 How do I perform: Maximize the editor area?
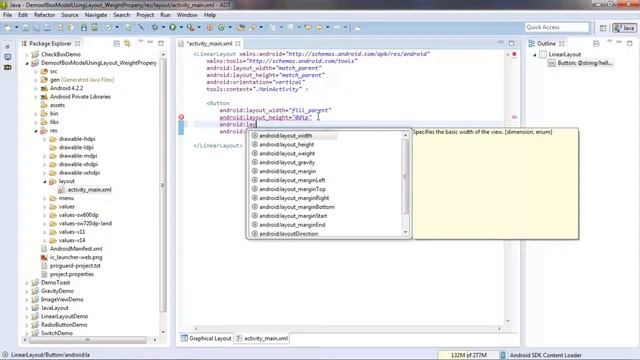point(511,43)
